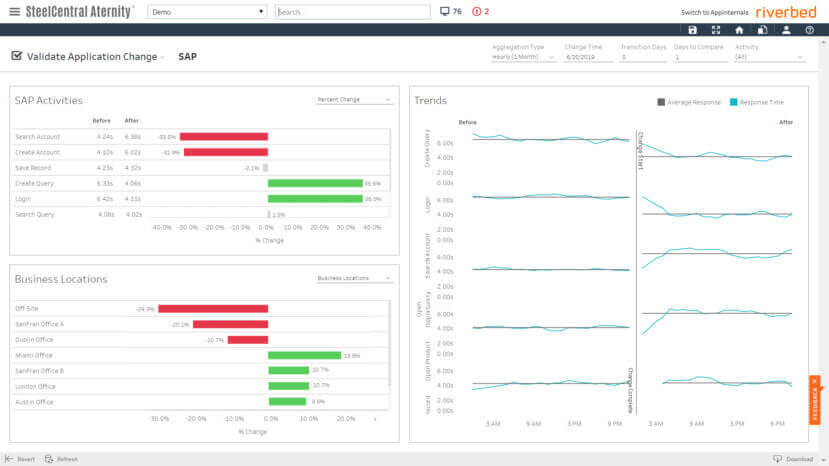Click the Change Start marker line label
The height and width of the screenshot is (466, 829).
(641, 150)
